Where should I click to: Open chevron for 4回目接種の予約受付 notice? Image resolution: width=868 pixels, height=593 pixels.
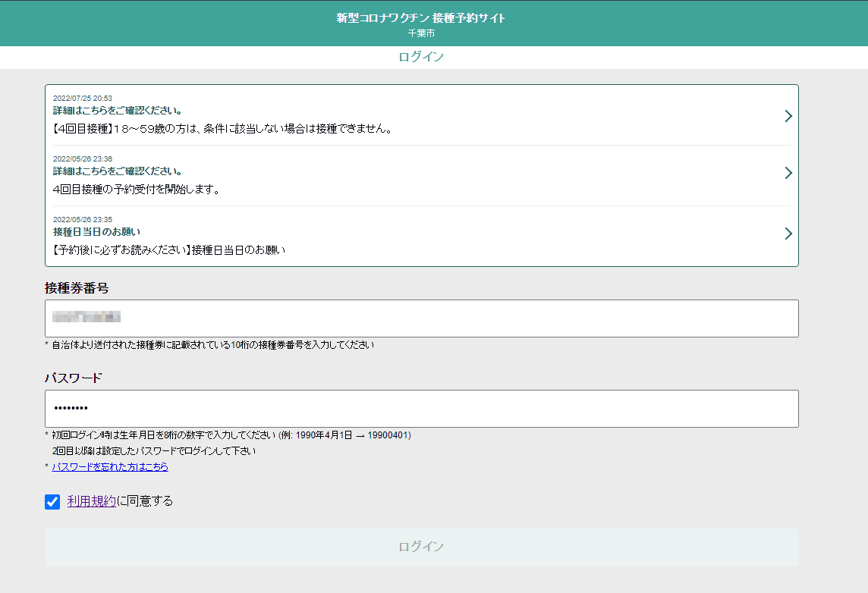788,173
